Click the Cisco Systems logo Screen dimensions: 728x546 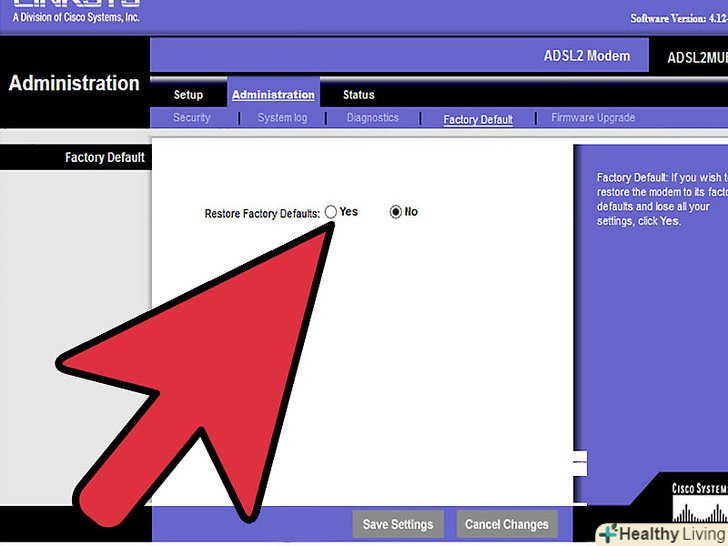700,502
